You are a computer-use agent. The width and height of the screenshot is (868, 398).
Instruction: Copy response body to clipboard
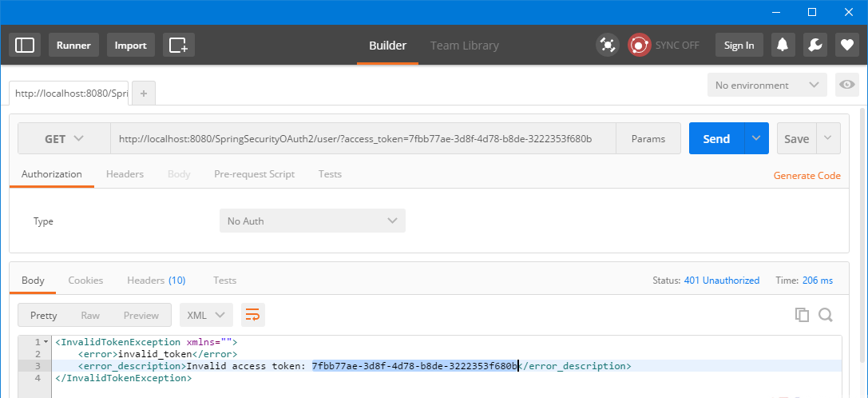point(802,315)
